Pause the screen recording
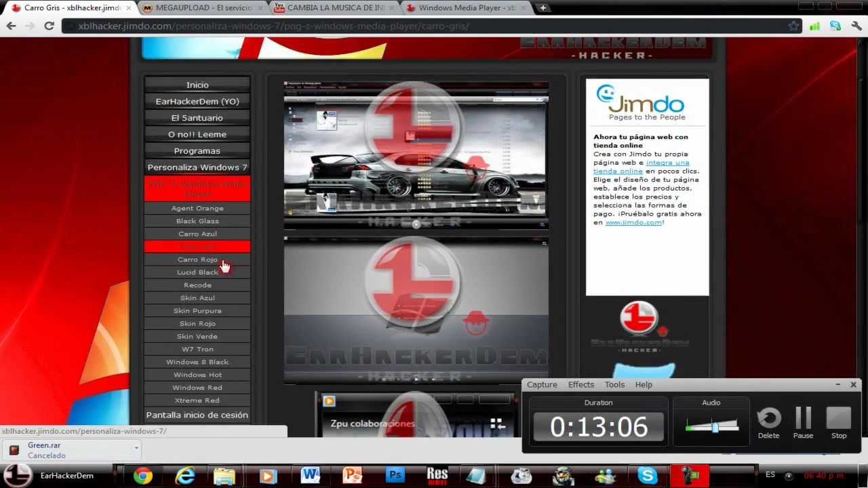The width and height of the screenshot is (868, 488). [803, 423]
